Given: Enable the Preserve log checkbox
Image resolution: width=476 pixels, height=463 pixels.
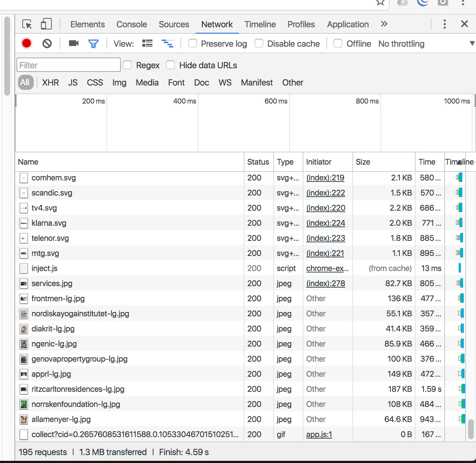Looking at the screenshot, I should point(193,43).
